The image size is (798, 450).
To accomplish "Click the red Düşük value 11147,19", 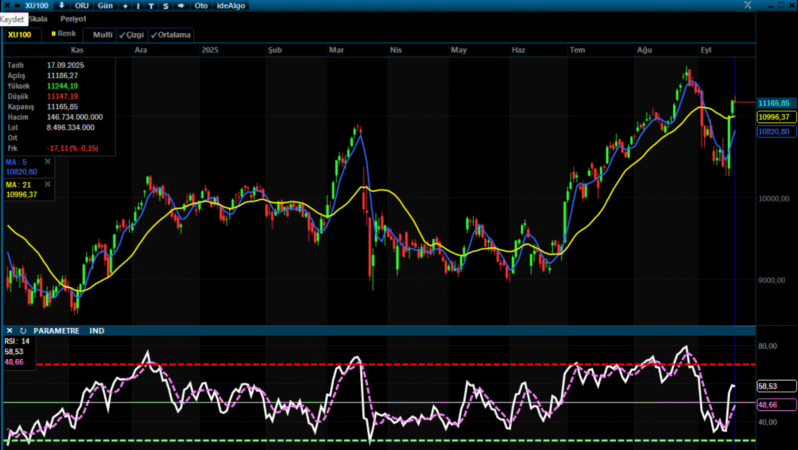I will click(x=63, y=96).
